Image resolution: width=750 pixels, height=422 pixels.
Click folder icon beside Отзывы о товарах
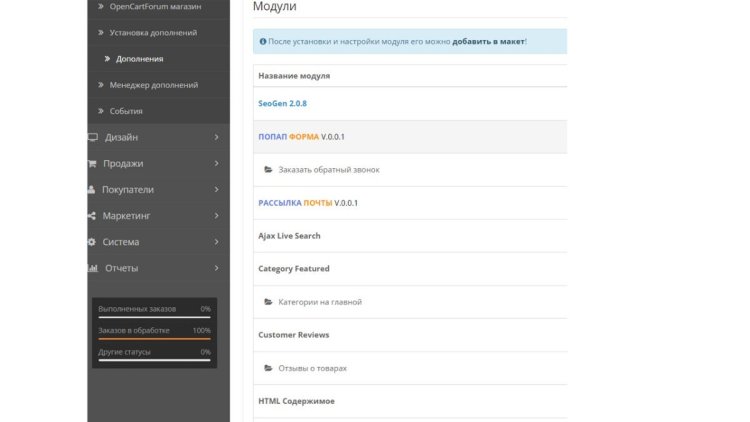tap(268, 368)
